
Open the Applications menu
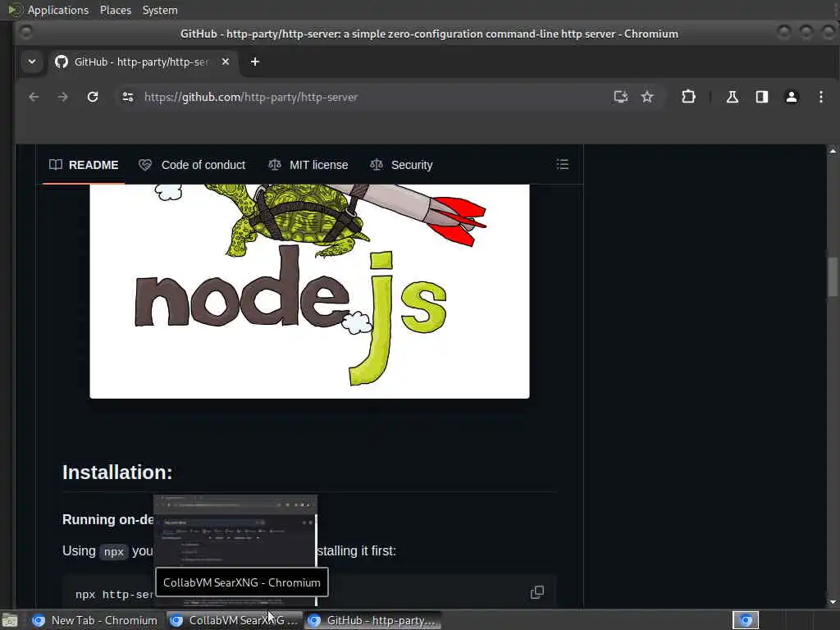point(58,10)
